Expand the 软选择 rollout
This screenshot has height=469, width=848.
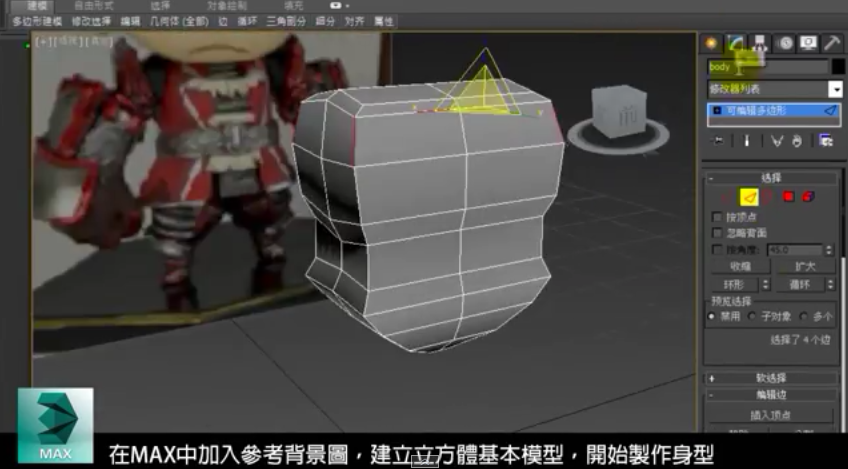click(x=772, y=379)
